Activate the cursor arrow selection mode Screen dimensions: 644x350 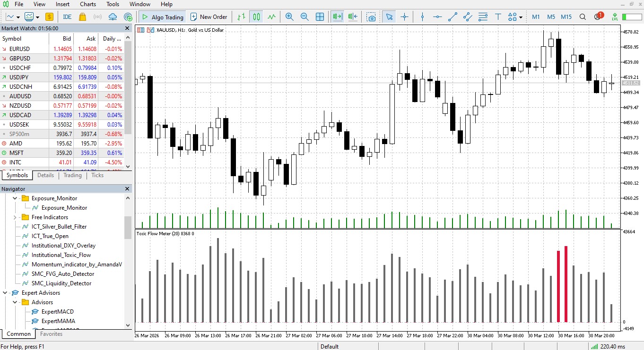(389, 17)
